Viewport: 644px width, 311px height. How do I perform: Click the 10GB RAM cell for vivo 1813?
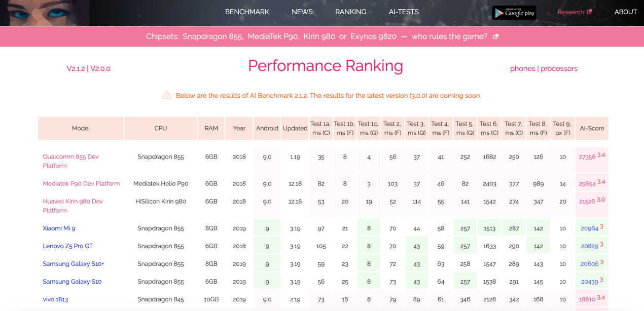click(211, 299)
